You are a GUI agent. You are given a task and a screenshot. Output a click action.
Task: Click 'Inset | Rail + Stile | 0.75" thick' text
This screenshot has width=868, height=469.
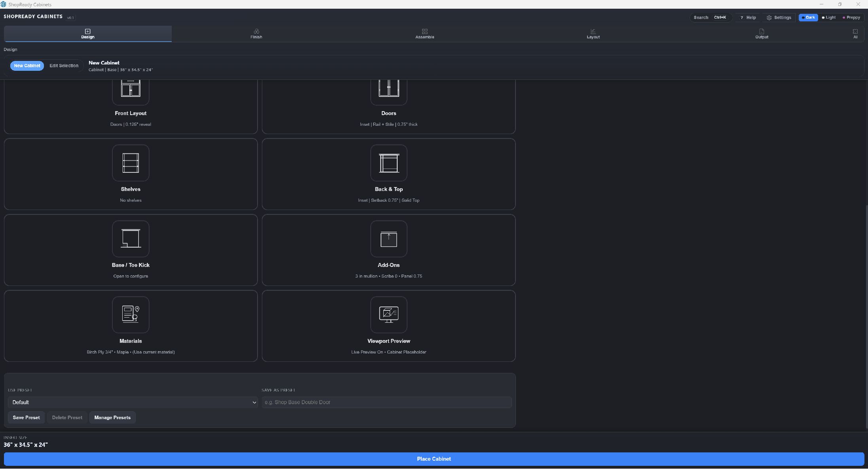389,125
